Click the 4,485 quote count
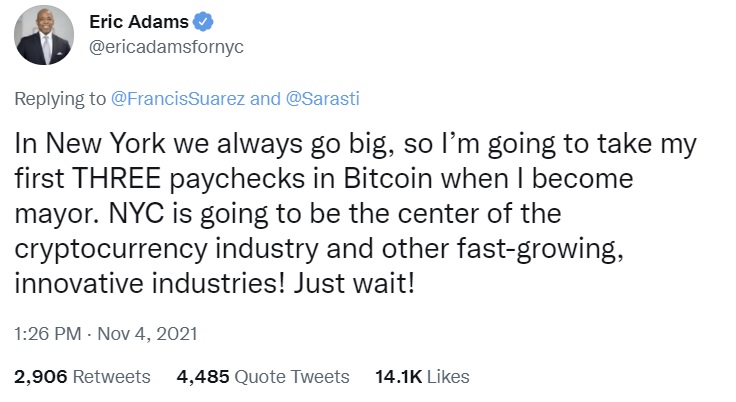This screenshot has height=402, width=736. (x=203, y=377)
